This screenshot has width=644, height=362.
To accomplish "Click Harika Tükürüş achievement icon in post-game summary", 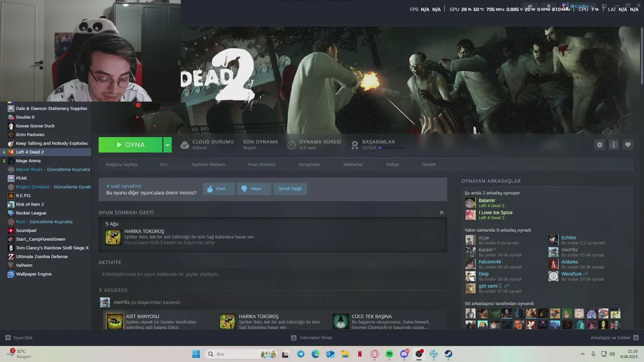I will pos(113,237).
